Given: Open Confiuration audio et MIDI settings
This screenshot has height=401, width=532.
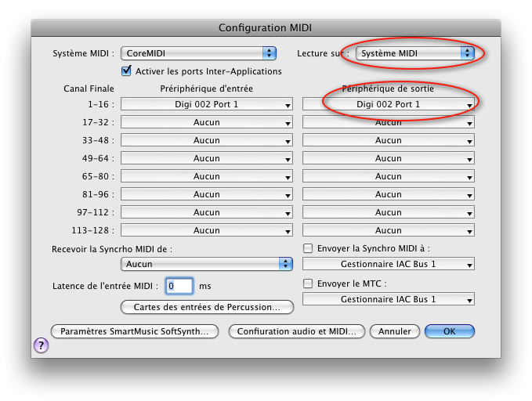Looking at the screenshot, I should 297,331.
